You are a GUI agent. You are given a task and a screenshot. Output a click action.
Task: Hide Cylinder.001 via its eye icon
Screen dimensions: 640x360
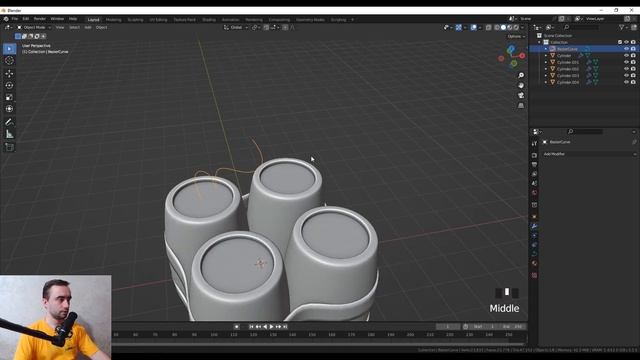point(626,62)
